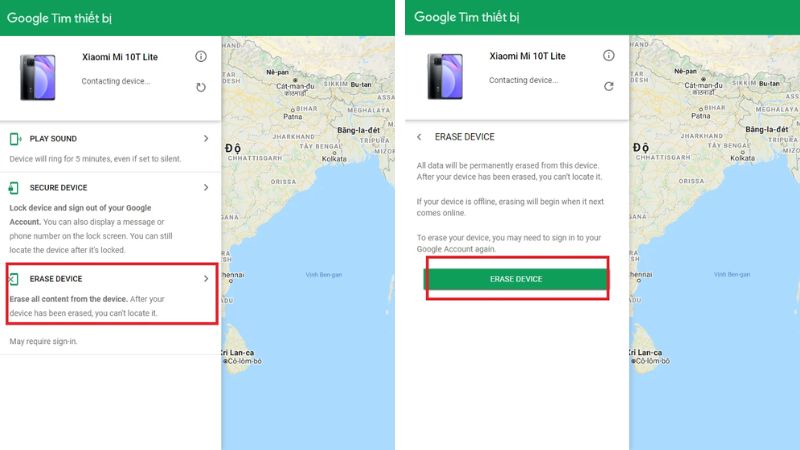Click the green ERASE DEVICE button
800x450 pixels.
516,279
